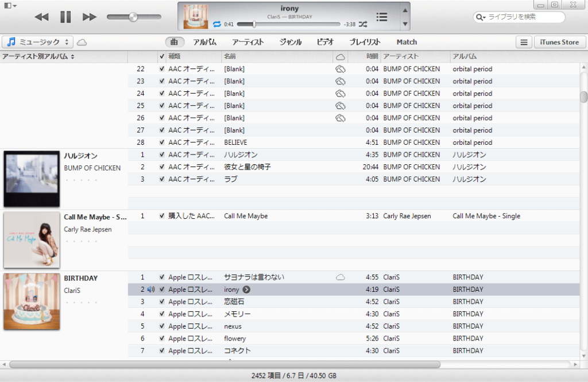Click the iCloud status column header icon
This screenshot has height=382, width=588.
[341, 57]
